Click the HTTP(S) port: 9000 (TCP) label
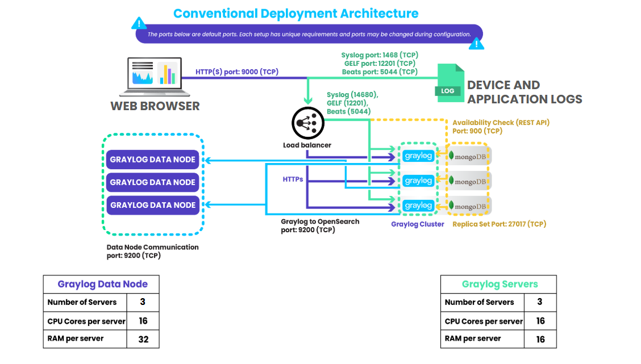Viewport: 641px width, 364px height. point(237,72)
